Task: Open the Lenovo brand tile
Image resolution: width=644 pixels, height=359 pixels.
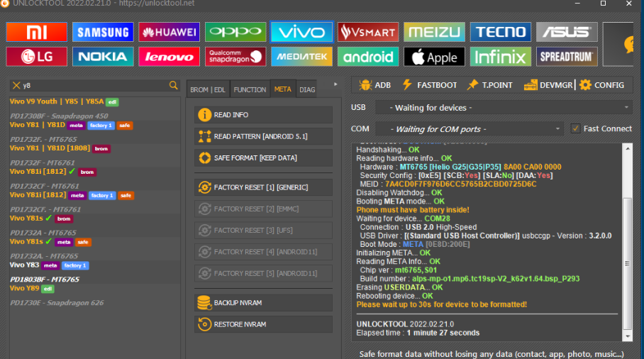Action: [170, 57]
